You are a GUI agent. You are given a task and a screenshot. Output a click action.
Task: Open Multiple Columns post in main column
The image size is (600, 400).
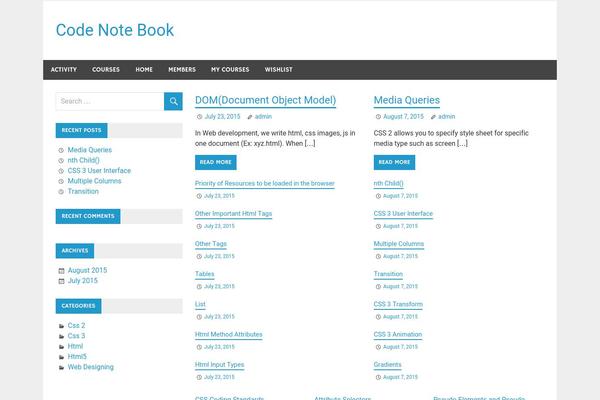(x=399, y=244)
